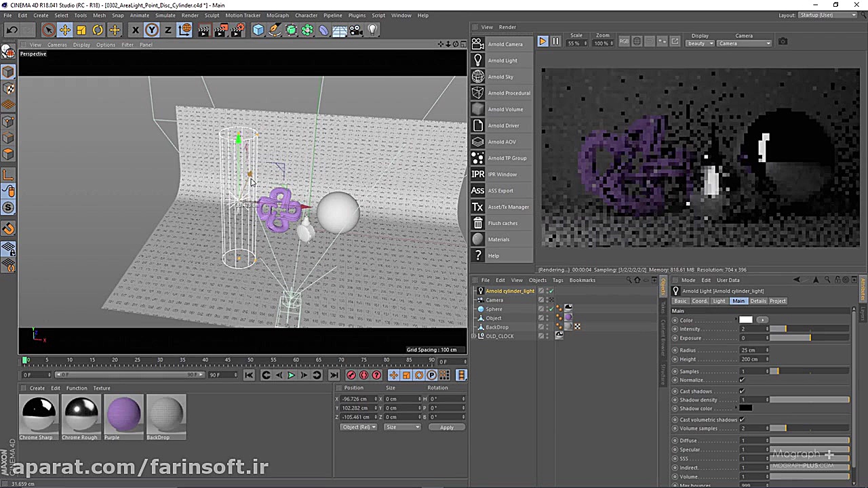The image size is (868, 488).
Task: Click the Flush caches trash icon
Action: [x=478, y=223]
